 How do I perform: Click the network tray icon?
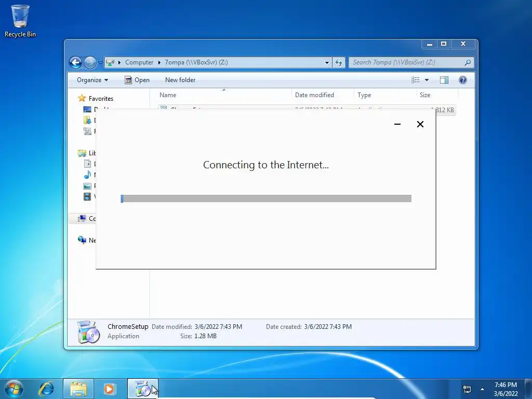click(x=467, y=389)
